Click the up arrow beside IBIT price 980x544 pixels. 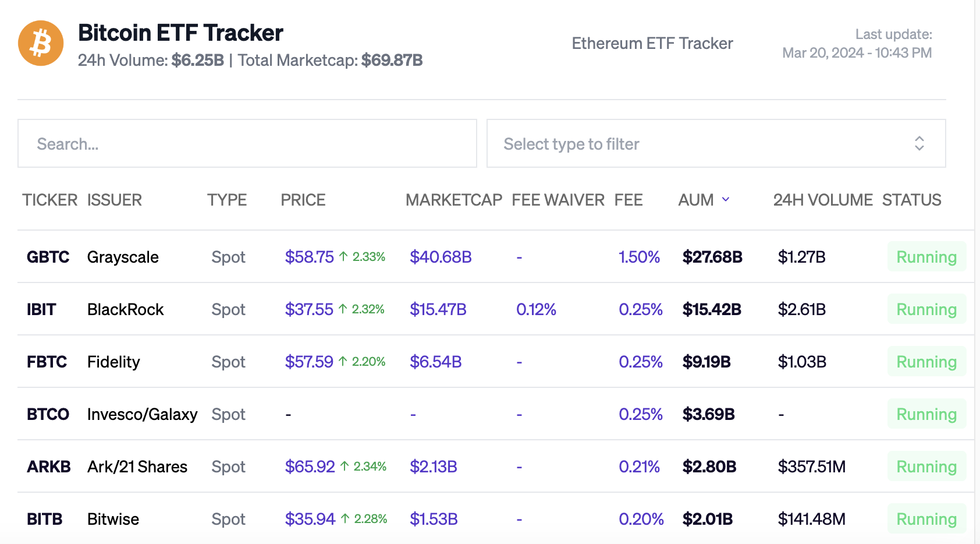tap(343, 309)
